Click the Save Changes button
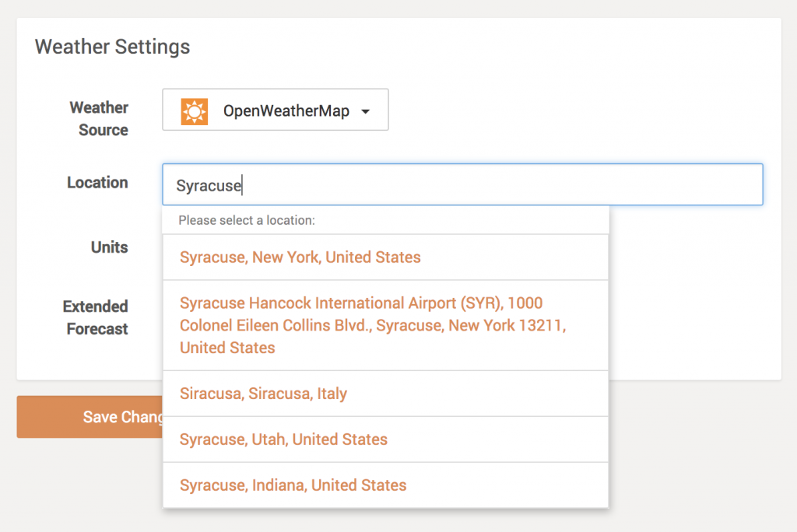 coord(90,417)
